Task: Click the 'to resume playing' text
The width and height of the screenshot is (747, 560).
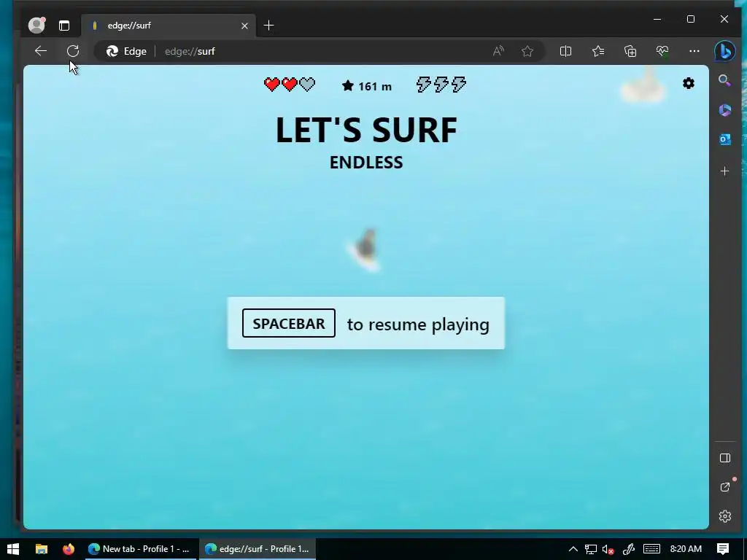Action: coord(418,324)
